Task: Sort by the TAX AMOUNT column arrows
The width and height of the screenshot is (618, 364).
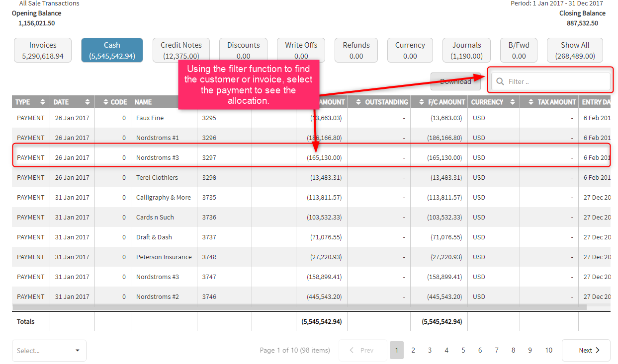Action: pos(531,102)
